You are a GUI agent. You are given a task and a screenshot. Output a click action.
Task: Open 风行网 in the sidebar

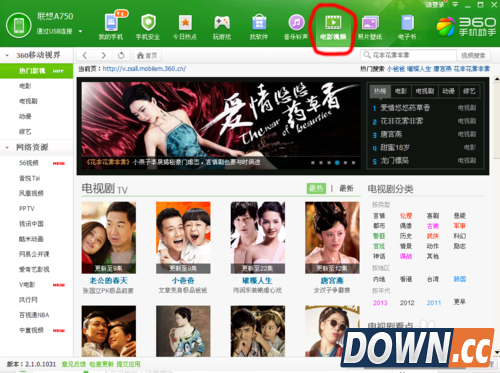[x=28, y=300]
